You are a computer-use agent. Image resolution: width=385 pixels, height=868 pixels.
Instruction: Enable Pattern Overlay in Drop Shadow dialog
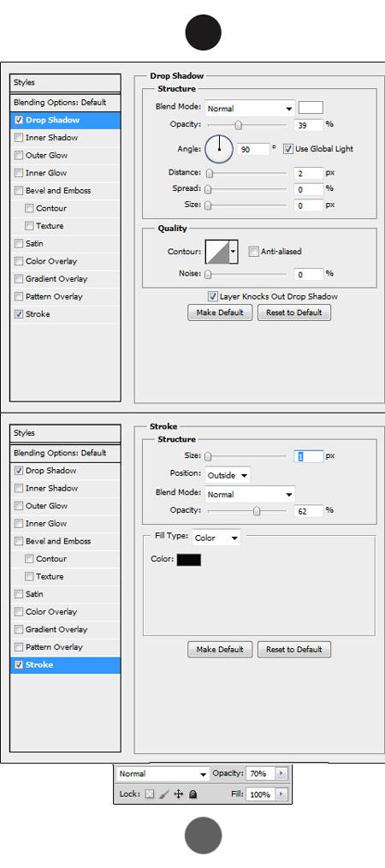[x=19, y=297]
